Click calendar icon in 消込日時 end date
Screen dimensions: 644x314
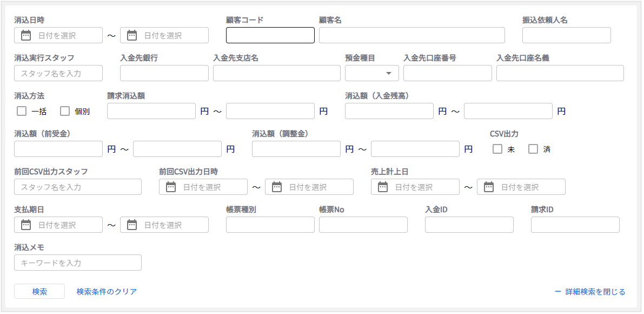[131, 35]
